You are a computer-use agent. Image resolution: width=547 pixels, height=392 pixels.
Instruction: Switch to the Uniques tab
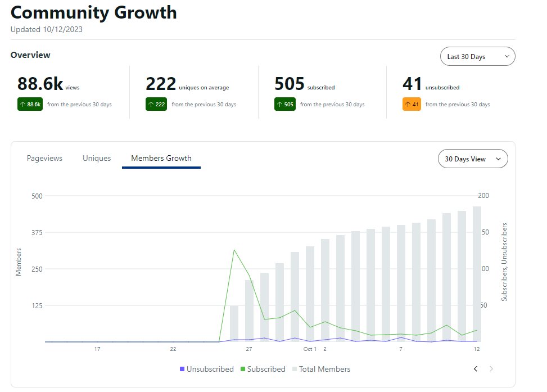tap(97, 158)
